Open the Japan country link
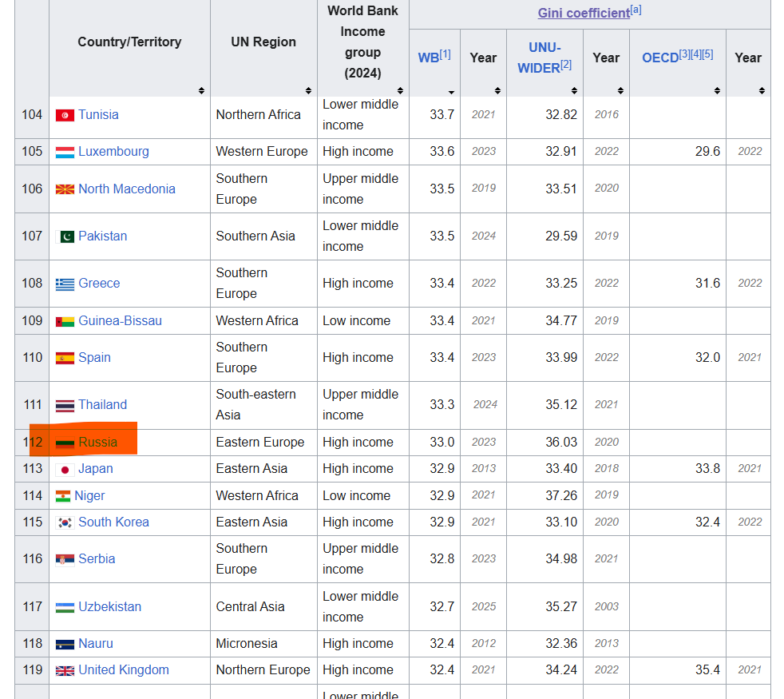Screen dimensions: 784x699 tap(96, 469)
